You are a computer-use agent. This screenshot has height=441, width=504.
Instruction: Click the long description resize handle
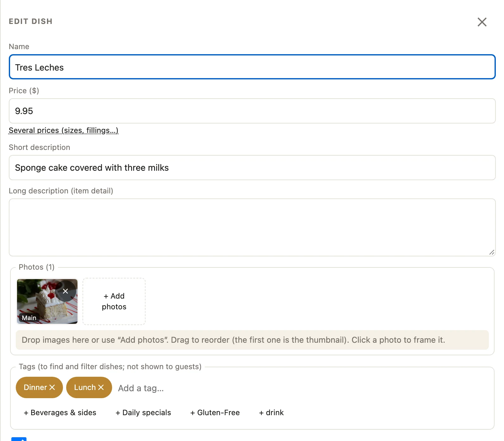(x=492, y=252)
